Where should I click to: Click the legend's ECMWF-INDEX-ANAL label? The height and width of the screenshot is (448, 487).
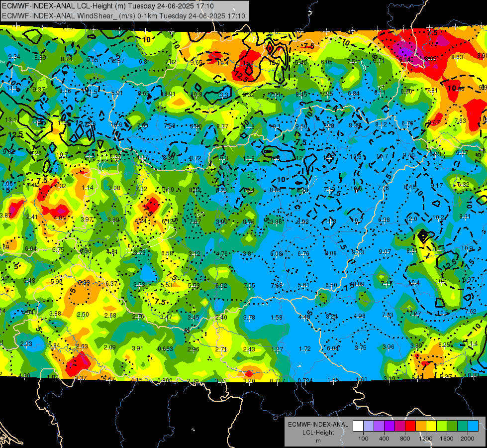(318, 425)
